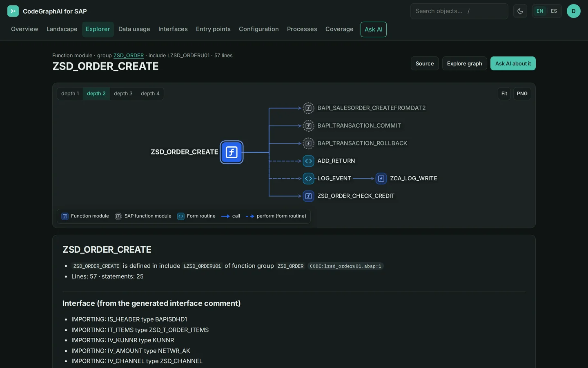588x368 pixels.
Task: Click the Source button
Action: tap(425, 63)
